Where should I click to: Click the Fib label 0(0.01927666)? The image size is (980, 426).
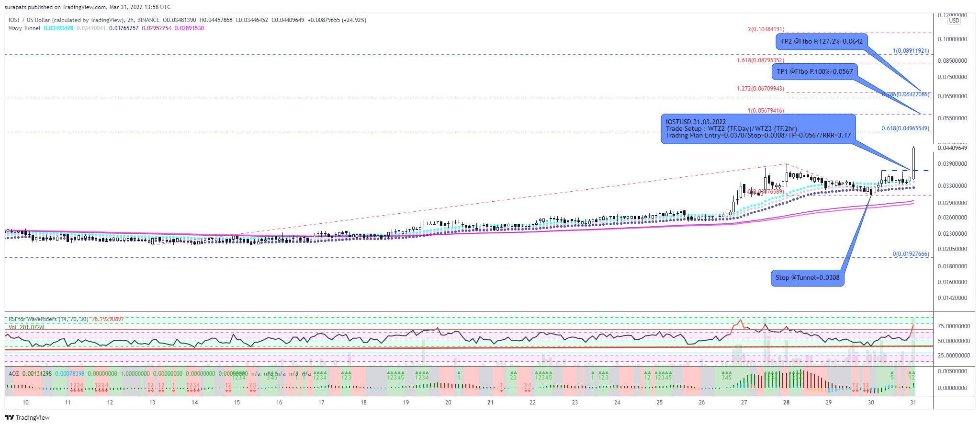(x=911, y=254)
